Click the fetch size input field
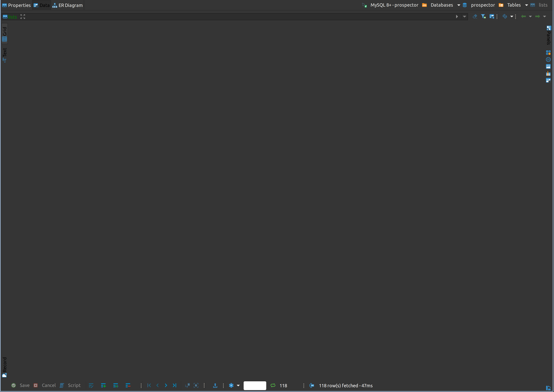Viewport: 554px width, 392px height. click(255, 386)
